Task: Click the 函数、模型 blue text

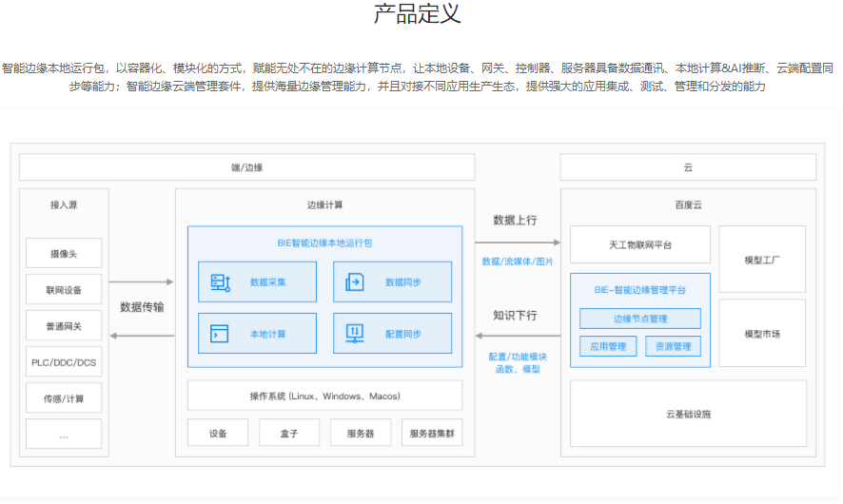Action: point(518,369)
